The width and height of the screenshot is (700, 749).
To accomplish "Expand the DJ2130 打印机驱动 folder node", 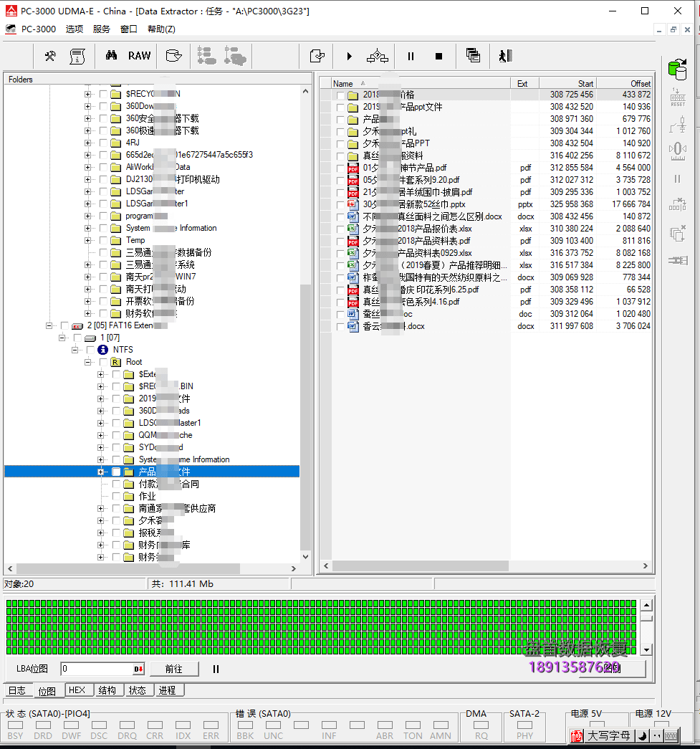I will pyautogui.click(x=88, y=180).
